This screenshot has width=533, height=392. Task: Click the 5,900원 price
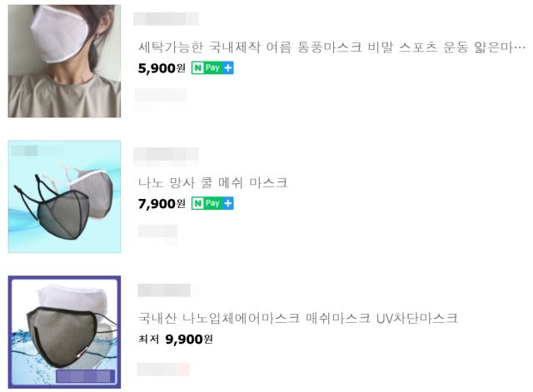coord(162,68)
